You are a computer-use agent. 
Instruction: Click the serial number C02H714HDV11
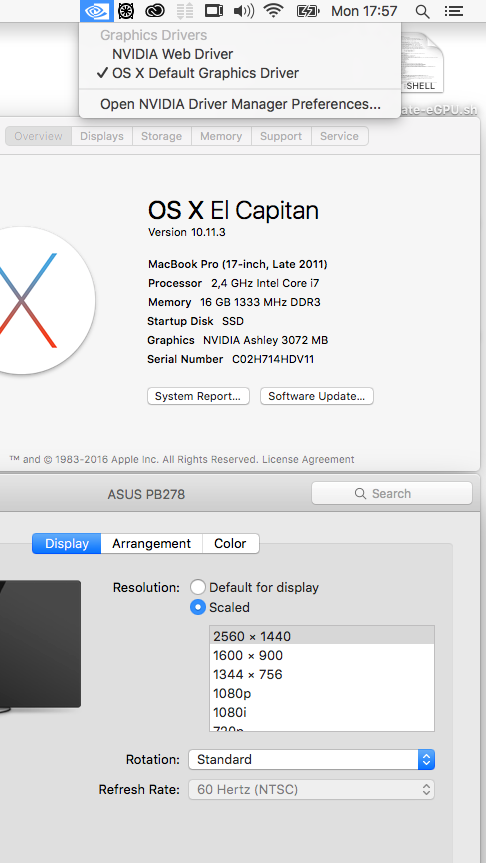[273, 359]
